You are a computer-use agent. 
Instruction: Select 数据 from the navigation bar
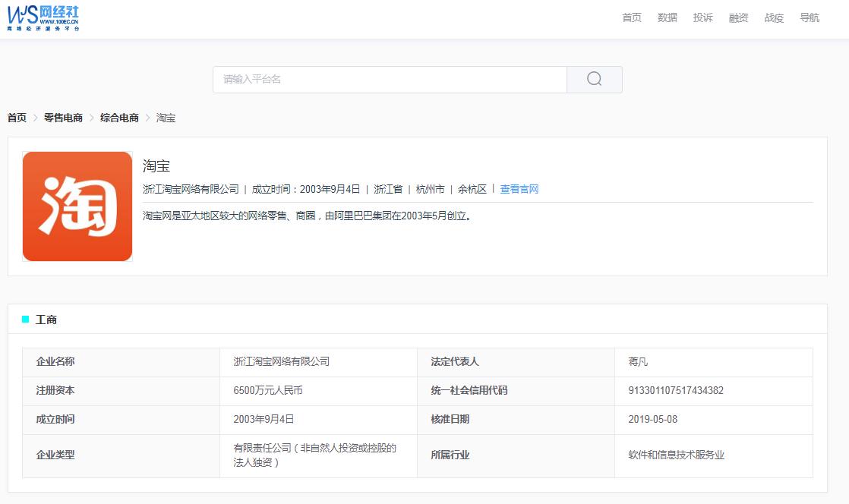(x=668, y=17)
